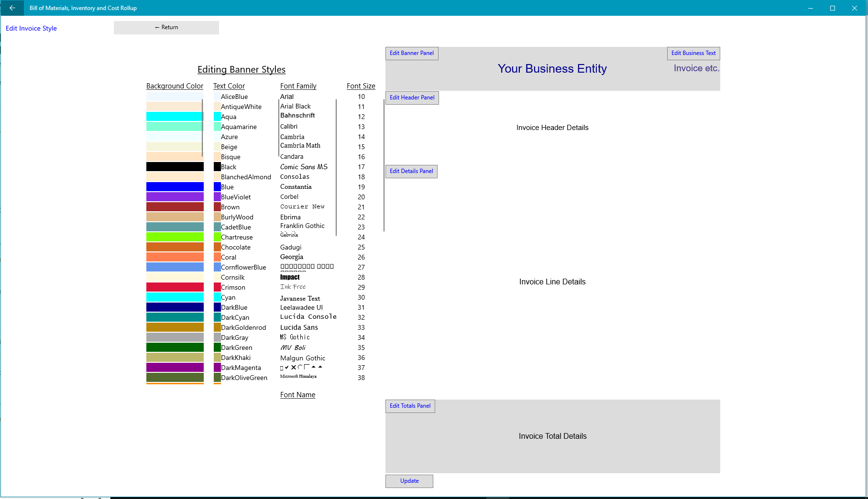
Task: Click the Invoice Header Details area
Action: coord(552,128)
